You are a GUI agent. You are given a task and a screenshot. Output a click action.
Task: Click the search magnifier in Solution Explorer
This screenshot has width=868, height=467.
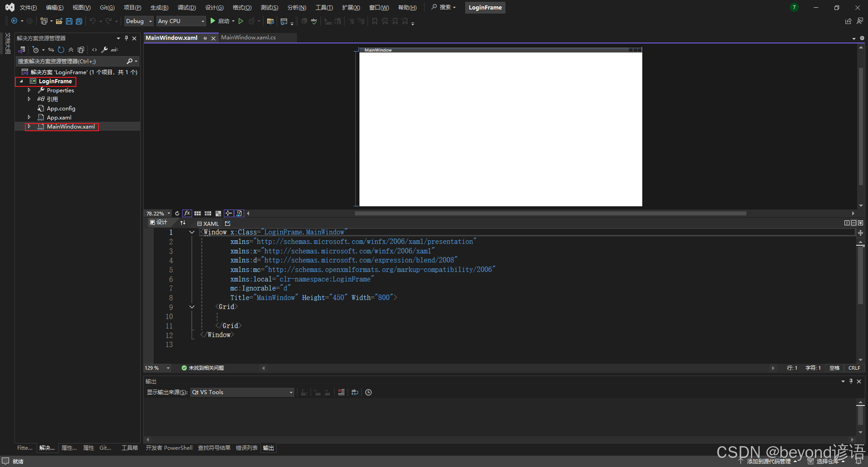130,61
